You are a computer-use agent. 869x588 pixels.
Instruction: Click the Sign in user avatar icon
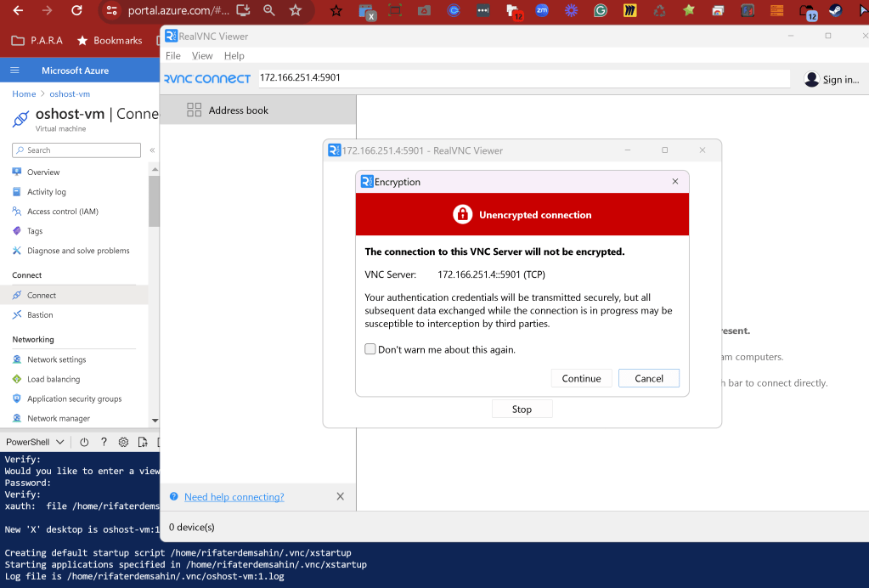coord(811,79)
